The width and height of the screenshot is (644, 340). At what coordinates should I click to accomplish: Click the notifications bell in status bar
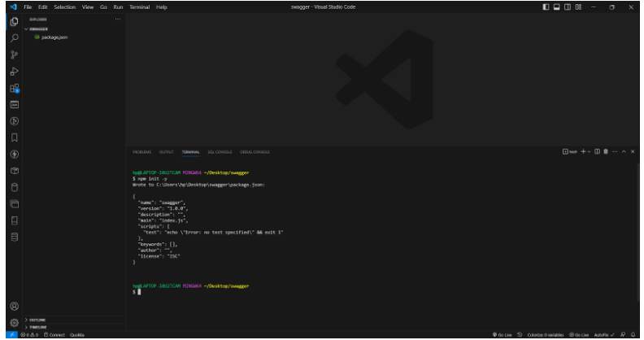pyautogui.click(x=633, y=335)
